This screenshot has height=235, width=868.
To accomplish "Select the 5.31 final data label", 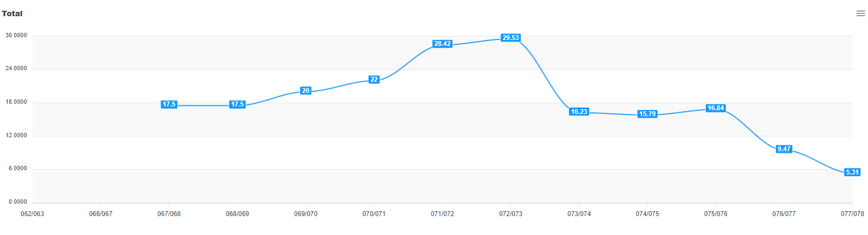I will 852,172.
